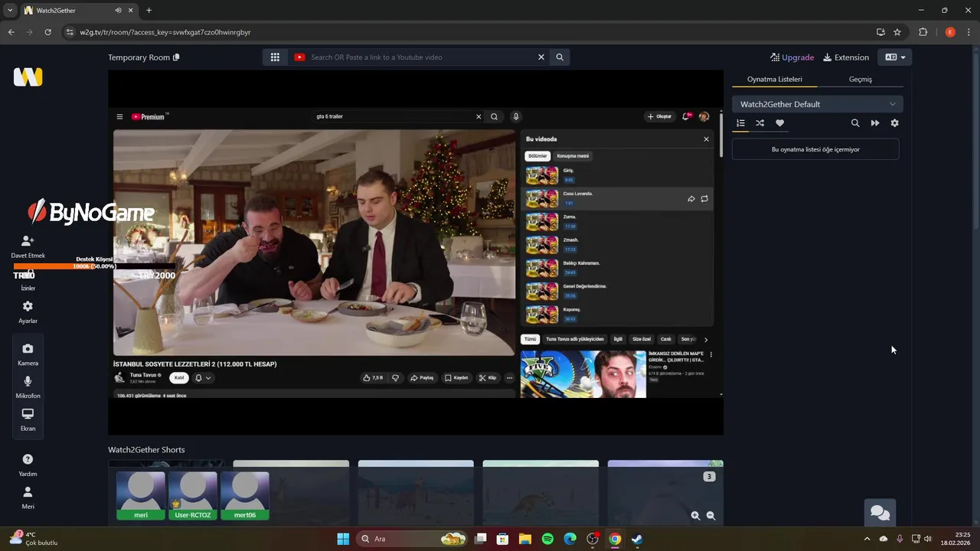Screen dimensions: 980x551
Task: View site information icon in address bar
Action: point(70,32)
